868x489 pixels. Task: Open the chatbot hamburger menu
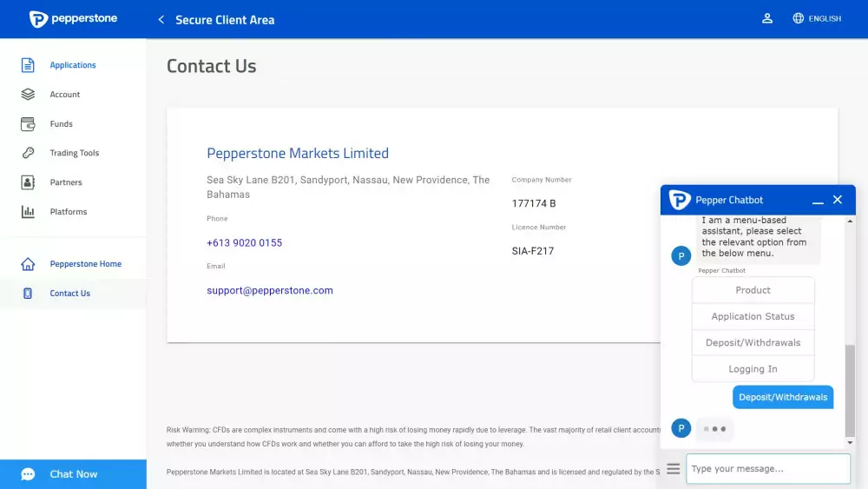[674, 469]
